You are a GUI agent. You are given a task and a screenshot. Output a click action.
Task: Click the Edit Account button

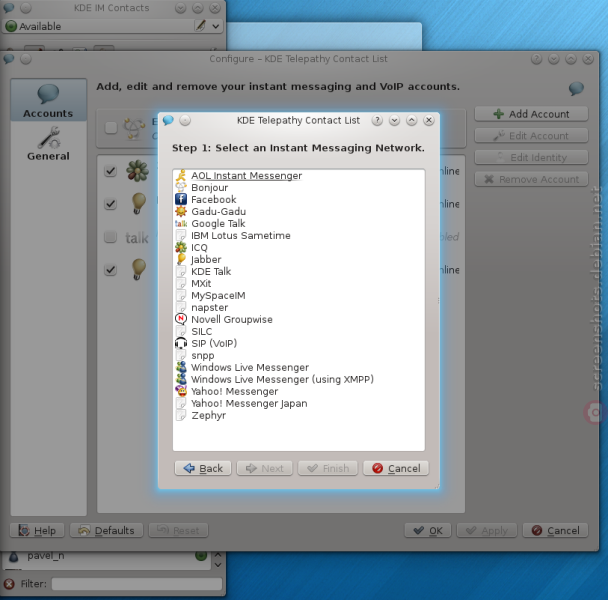click(531, 136)
